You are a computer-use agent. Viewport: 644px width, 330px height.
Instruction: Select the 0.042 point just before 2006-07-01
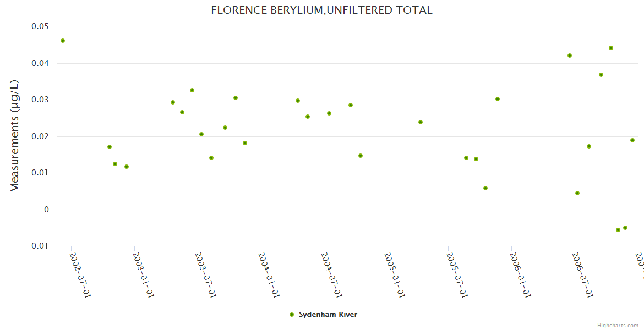coord(570,56)
